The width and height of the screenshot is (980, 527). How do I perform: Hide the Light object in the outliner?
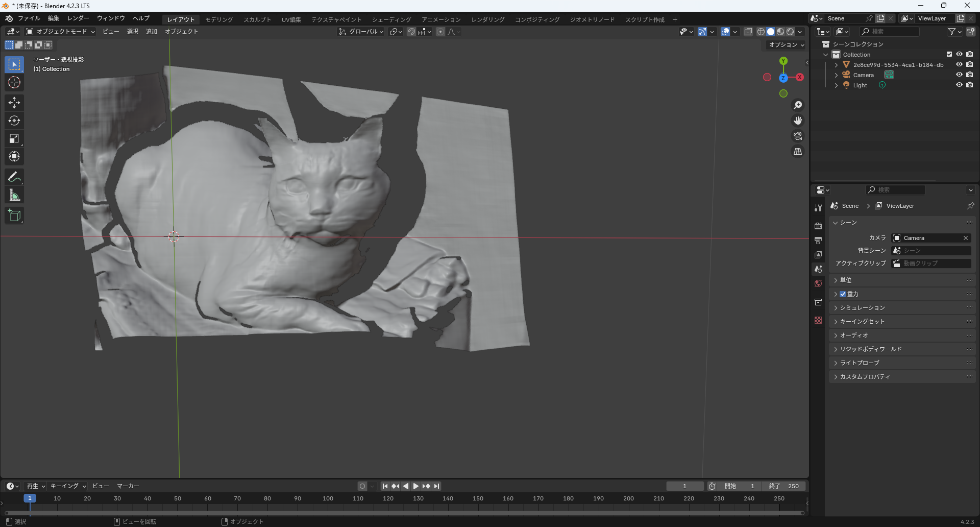(x=959, y=85)
